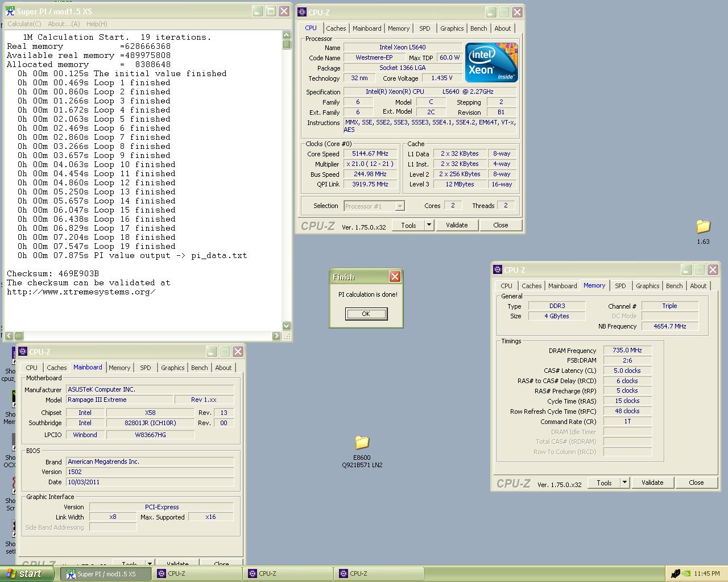Image resolution: width=728 pixels, height=582 pixels.
Task: Activate the first CPU-Z taskbar button
Action: tap(197, 574)
